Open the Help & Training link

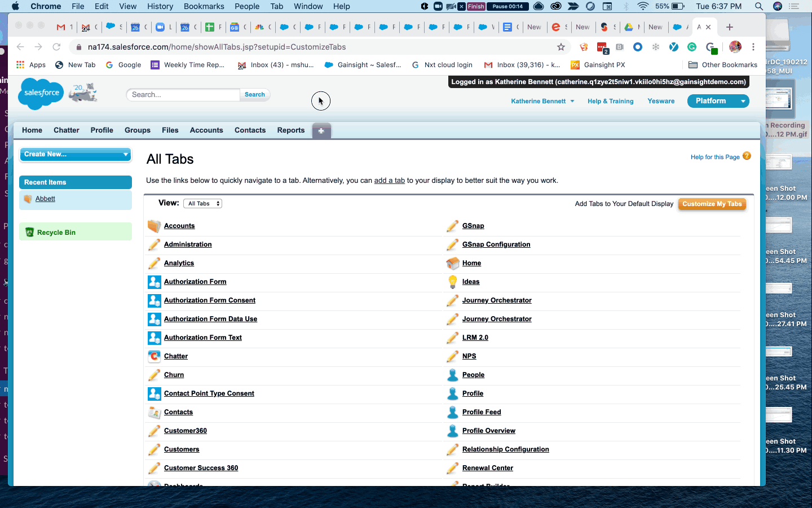pos(610,101)
